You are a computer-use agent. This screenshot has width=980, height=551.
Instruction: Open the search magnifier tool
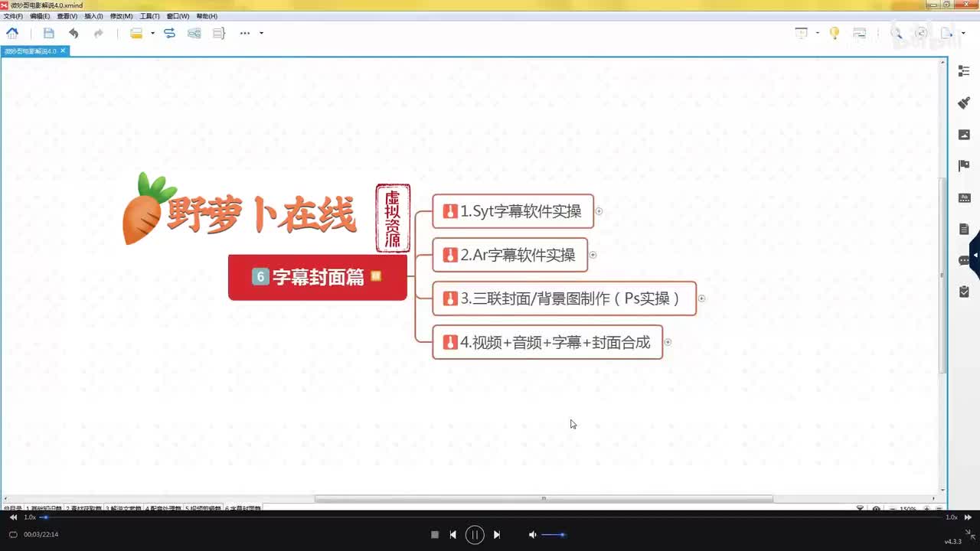[x=897, y=33]
